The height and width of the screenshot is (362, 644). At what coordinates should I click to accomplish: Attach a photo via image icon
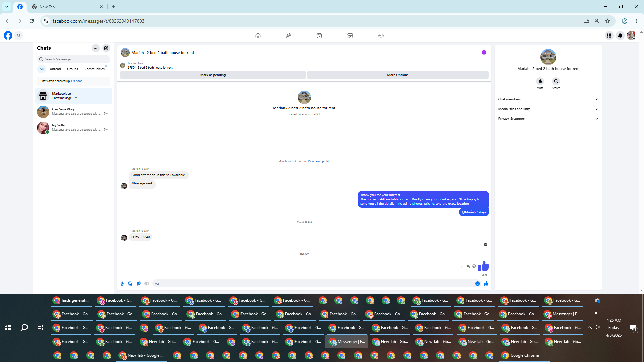tap(130, 284)
